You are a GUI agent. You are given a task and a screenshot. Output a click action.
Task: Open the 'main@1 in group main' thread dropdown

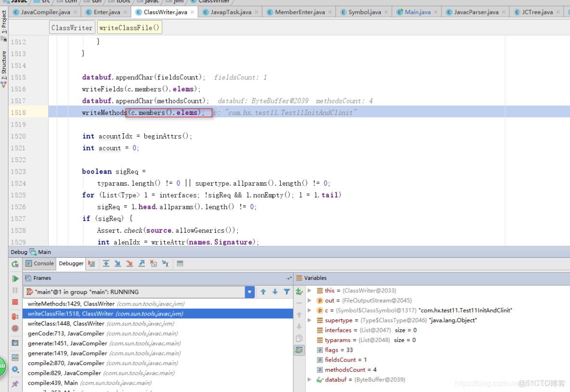(249, 291)
